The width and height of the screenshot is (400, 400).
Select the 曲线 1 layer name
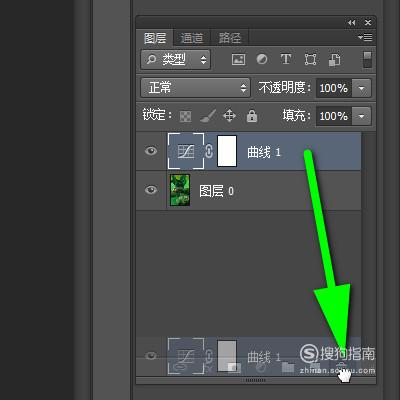[x=264, y=152]
